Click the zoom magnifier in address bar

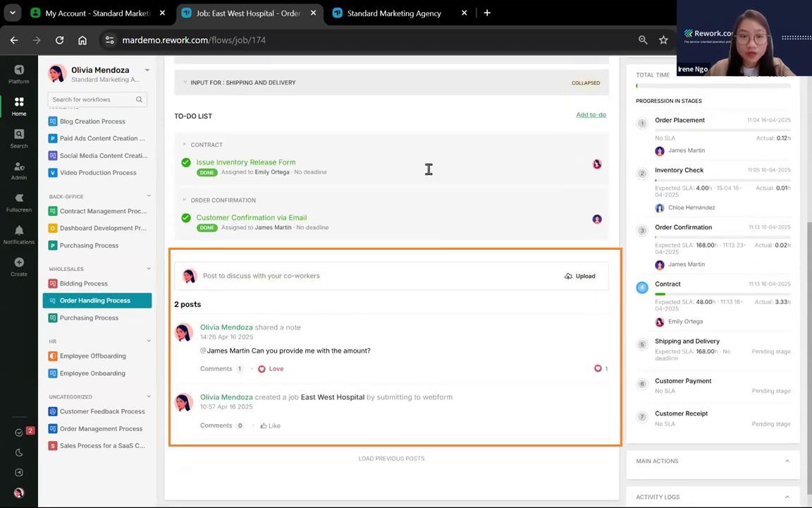[643, 40]
